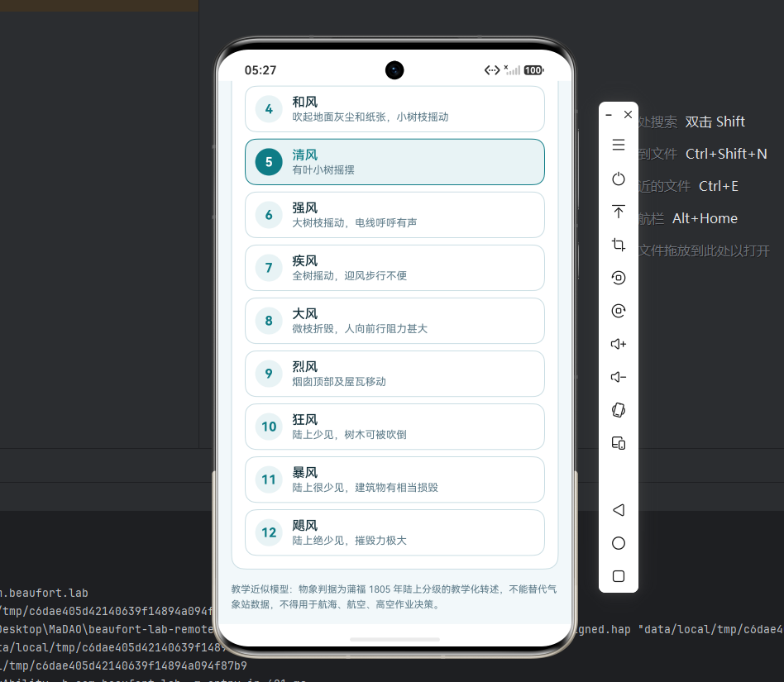Click the emulator back triangle button

[619, 510]
